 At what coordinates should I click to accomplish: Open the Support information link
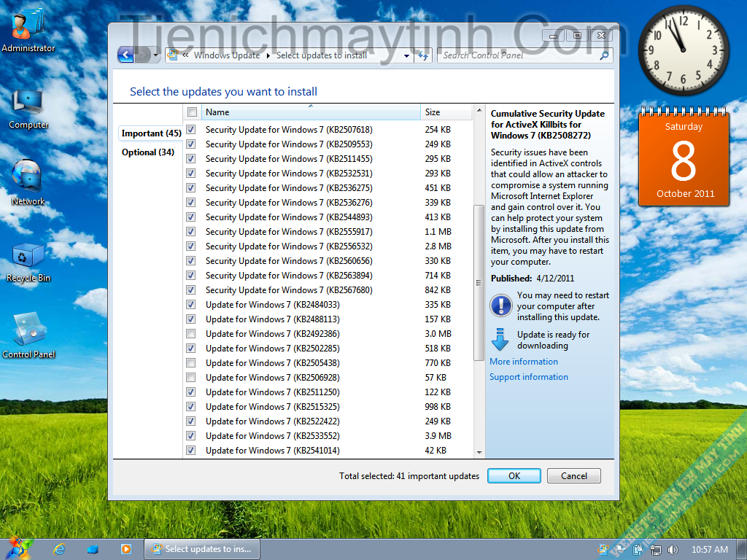529,377
